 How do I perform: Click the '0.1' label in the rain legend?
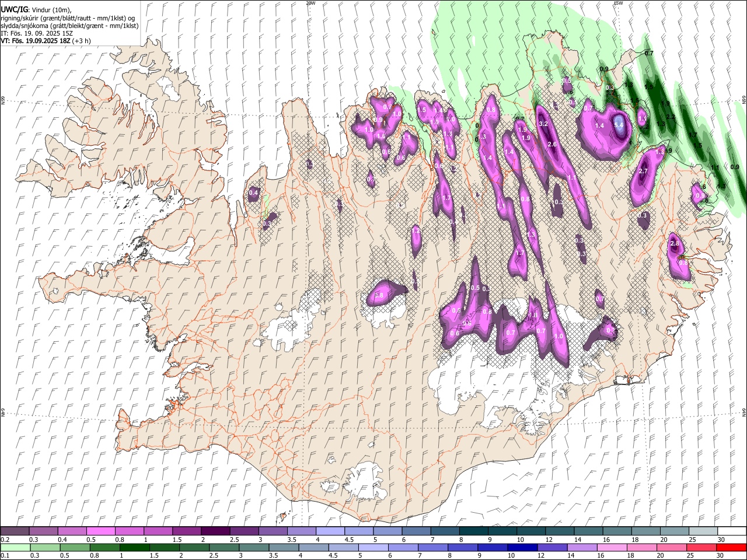pyautogui.click(x=5, y=556)
